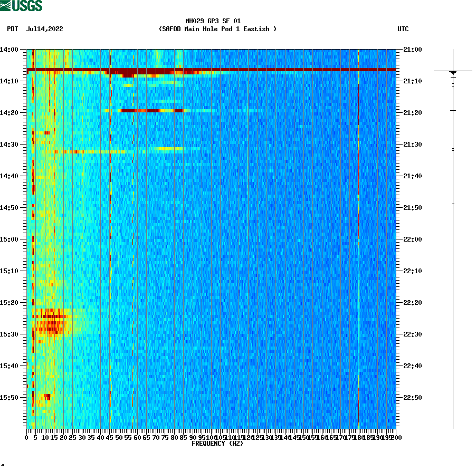Click the event tick mark near 21:20 on the trace
476x471 pixels.
point(453,110)
